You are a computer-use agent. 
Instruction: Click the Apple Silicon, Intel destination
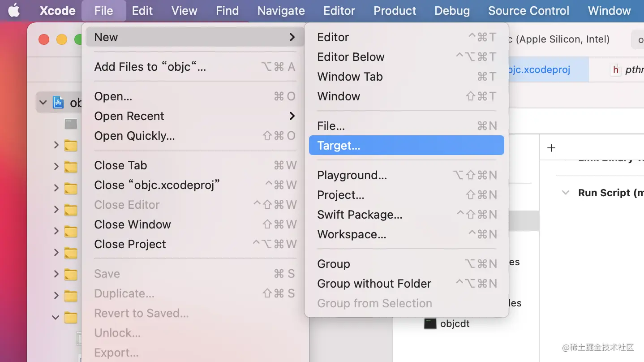pos(558,39)
